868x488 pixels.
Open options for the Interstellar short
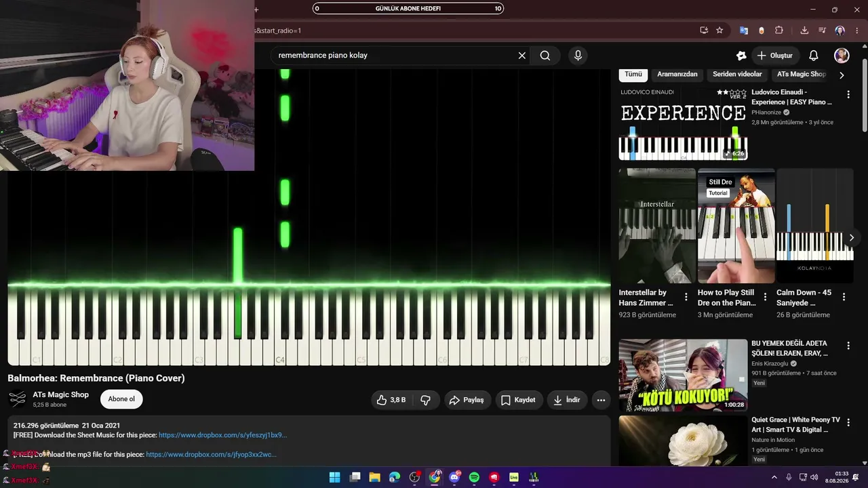(686, 297)
